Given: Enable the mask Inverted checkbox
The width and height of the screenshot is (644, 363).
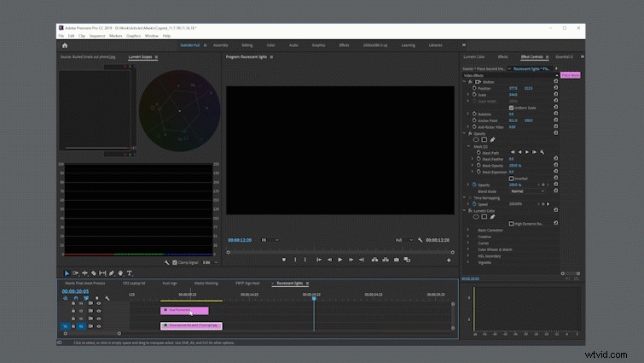Looking at the screenshot, I should [511, 179].
